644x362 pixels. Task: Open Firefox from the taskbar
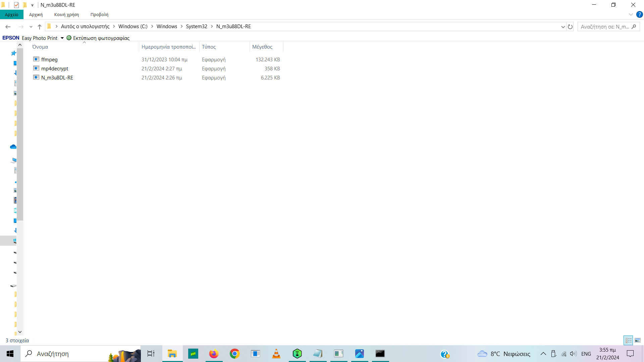[x=214, y=354]
